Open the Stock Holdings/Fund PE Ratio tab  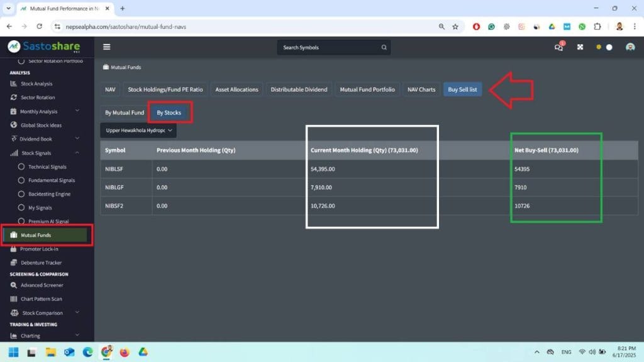(165, 89)
